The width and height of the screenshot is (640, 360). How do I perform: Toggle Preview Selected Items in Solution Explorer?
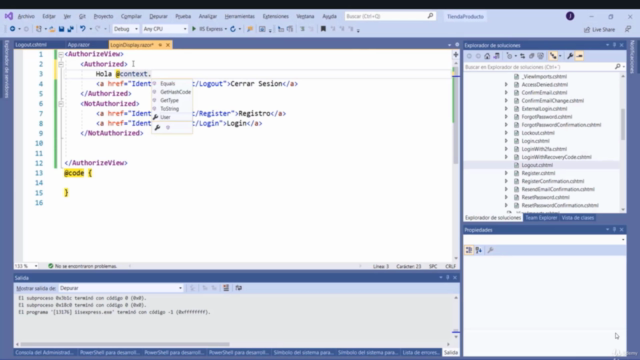pyautogui.click(x=579, y=56)
